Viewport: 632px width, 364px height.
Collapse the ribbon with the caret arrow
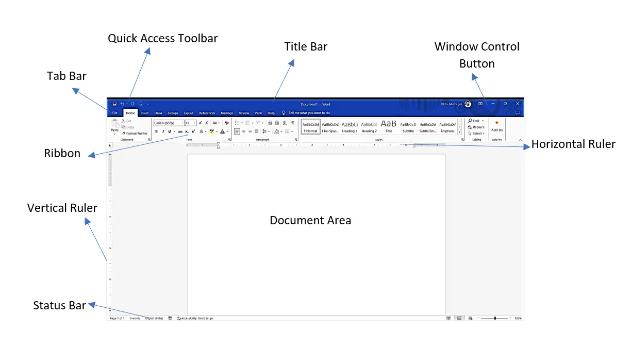pos(520,140)
